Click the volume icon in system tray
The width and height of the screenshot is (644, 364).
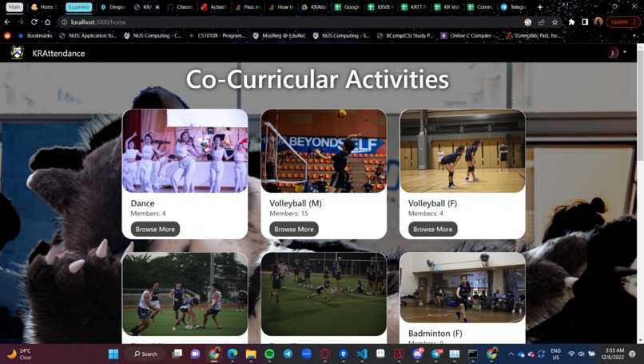point(581,354)
